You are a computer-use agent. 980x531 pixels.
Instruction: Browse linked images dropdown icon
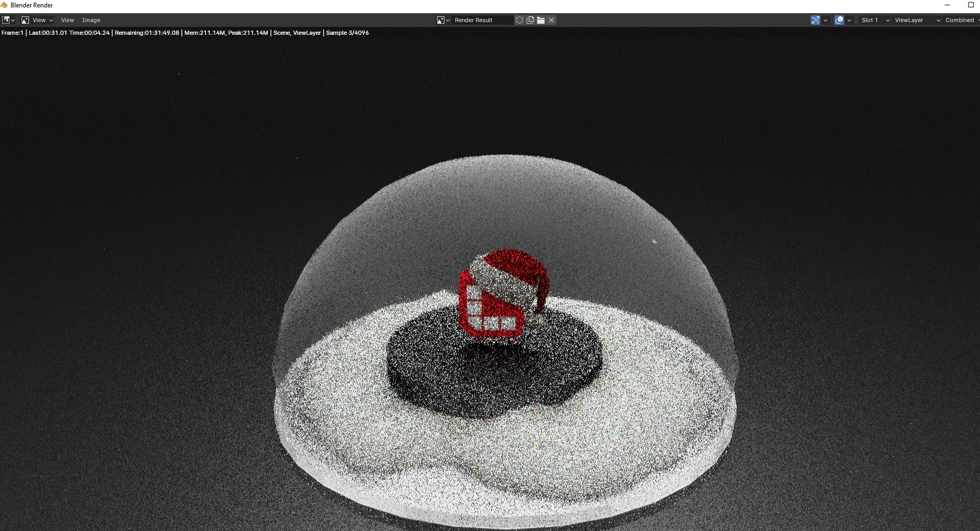point(443,20)
